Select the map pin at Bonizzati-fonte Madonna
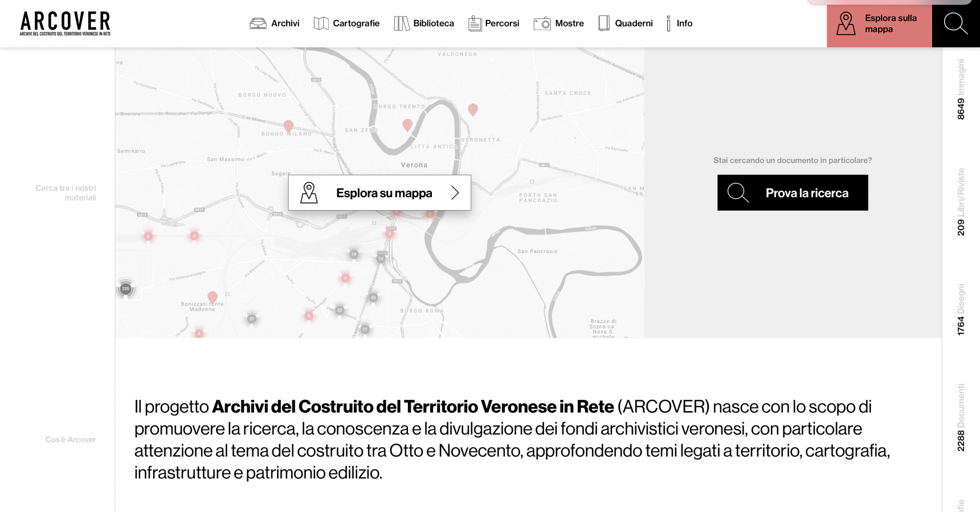 click(x=213, y=297)
